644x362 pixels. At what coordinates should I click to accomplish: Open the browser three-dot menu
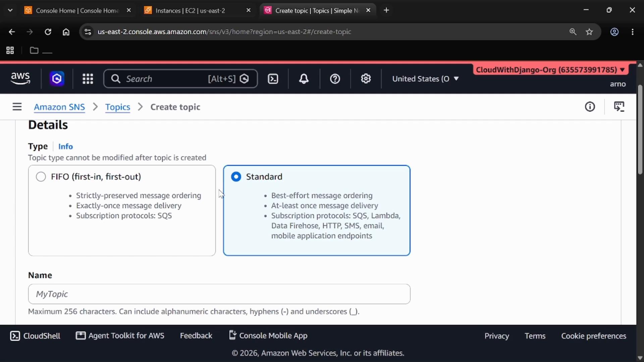pos(633,32)
